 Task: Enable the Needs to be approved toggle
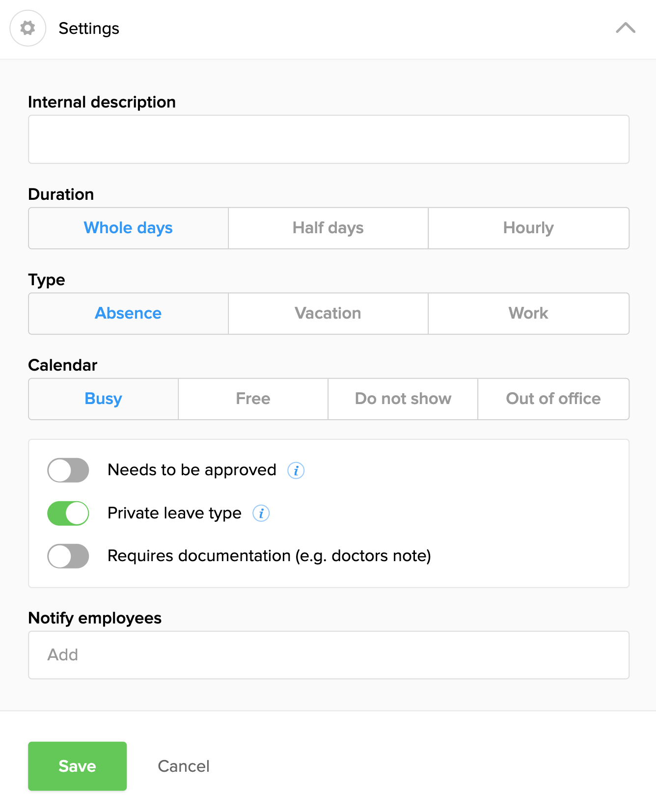pyautogui.click(x=68, y=470)
